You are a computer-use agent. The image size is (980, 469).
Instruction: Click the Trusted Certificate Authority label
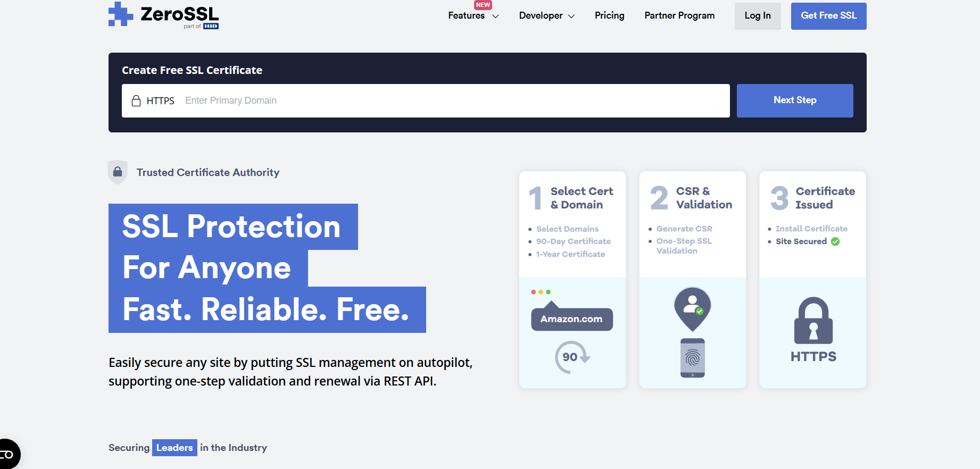[208, 172]
